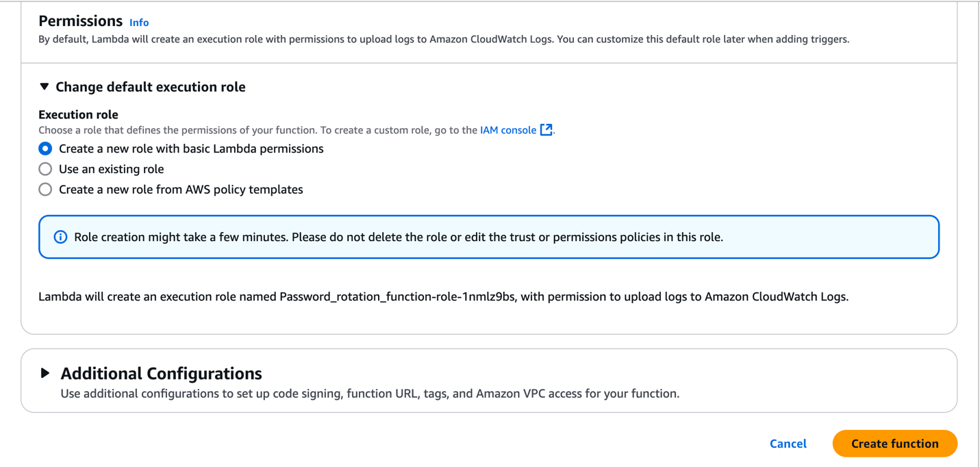Click the Additional Configurations description text
980x467 pixels.
pyautogui.click(x=370, y=394)
